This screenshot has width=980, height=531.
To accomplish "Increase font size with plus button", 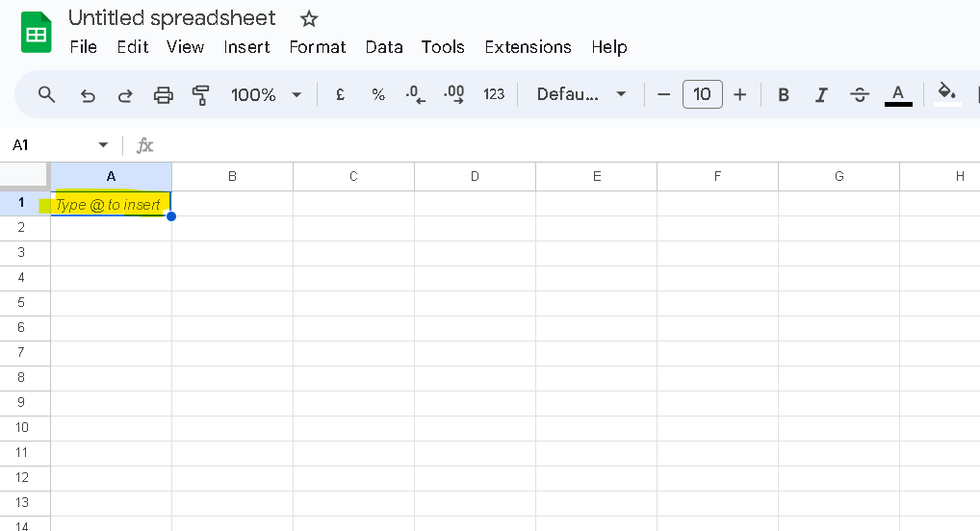I will [x=739, y=94].
